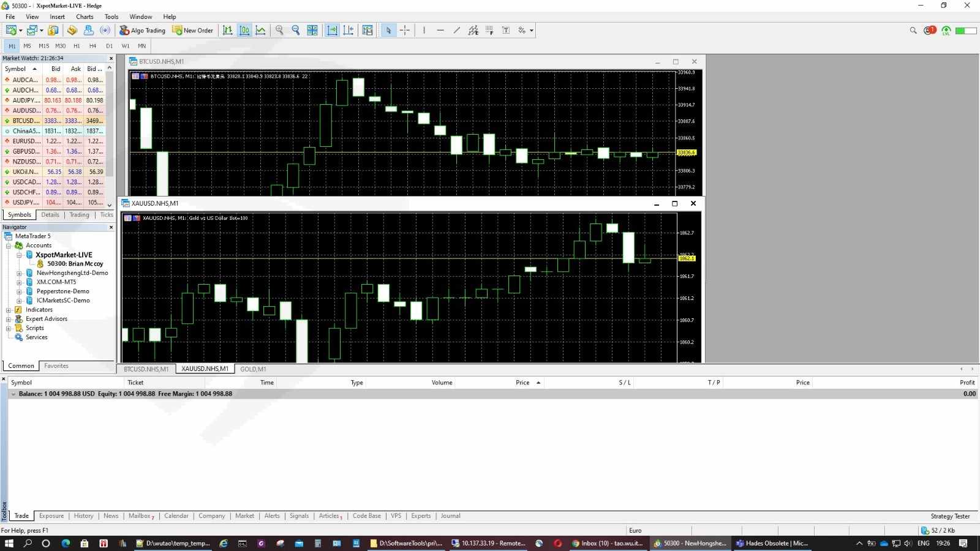This screenshot has width=980, height=551.
Task: Open the Journal tab in Toolbox
Action: point(450,515)
